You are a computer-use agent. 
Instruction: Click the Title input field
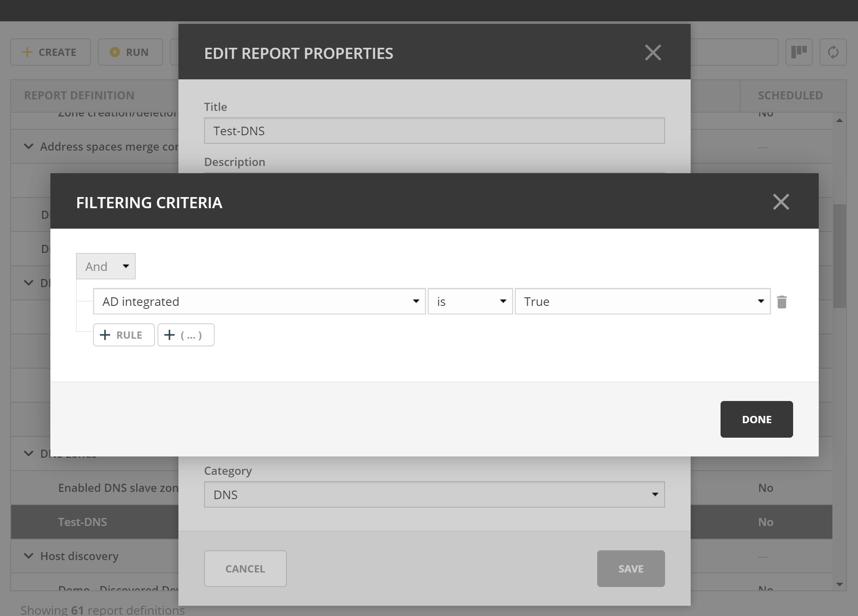pyautogui.click(x=434, y=131)
